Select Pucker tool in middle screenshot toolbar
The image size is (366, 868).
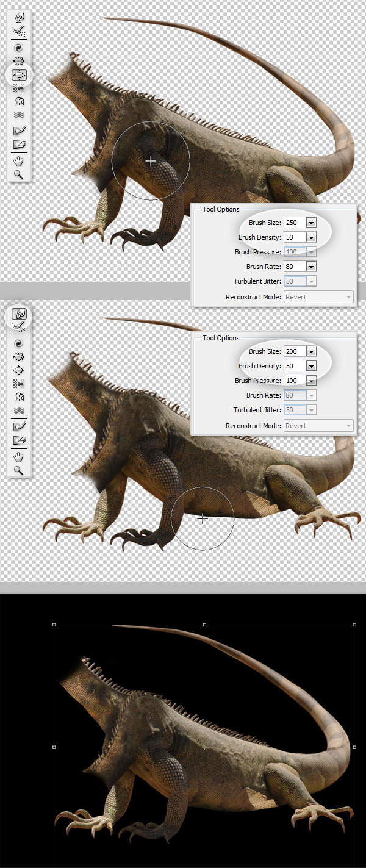coord(19,357)
